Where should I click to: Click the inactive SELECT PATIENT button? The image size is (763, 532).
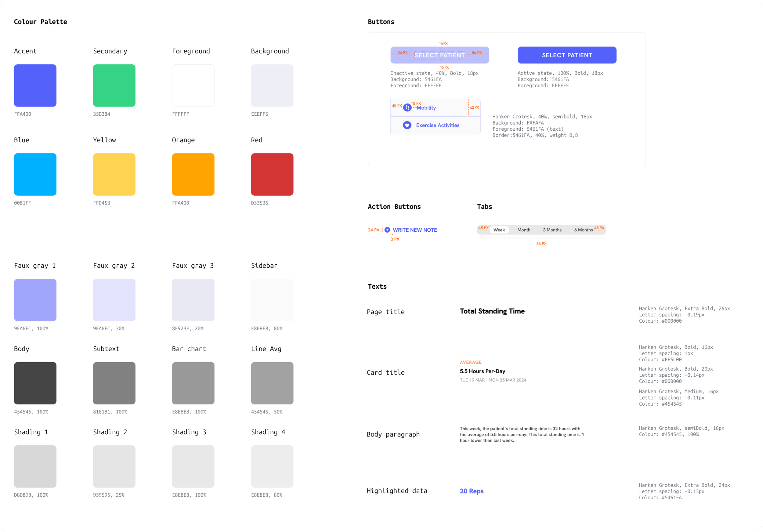coord(439,55)
